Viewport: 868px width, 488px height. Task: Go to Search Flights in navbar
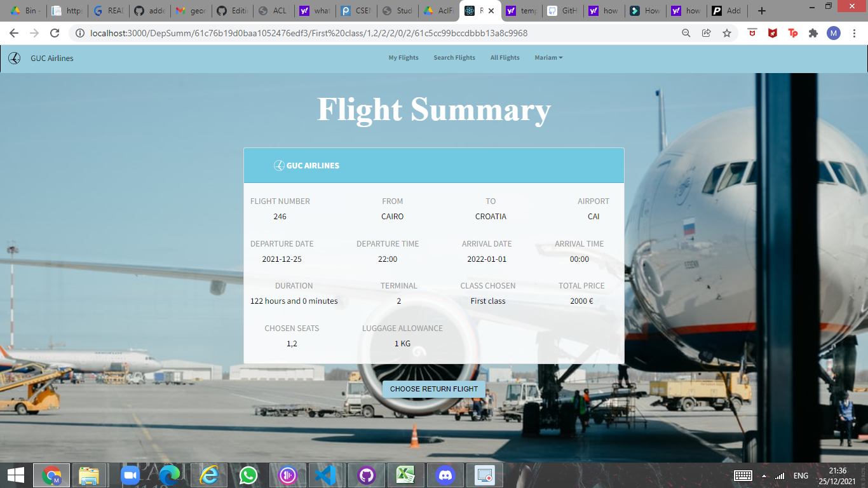pos(454,58)
